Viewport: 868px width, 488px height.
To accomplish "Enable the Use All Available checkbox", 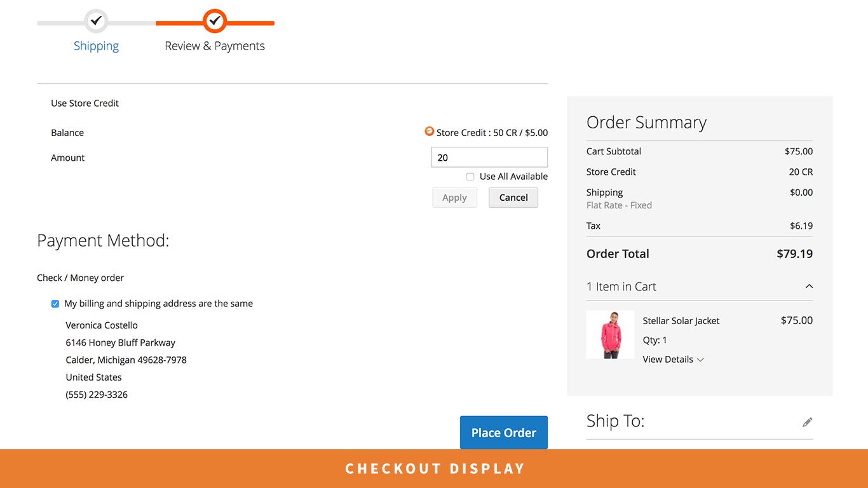I will pyautogui.click(x=470, y=177).
